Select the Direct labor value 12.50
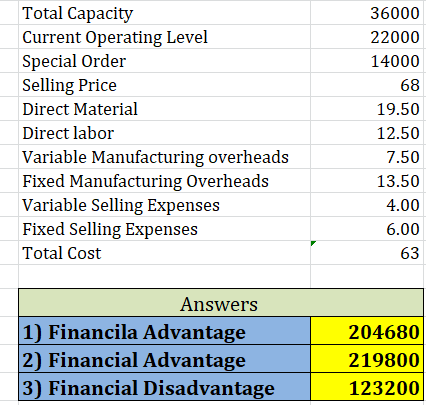 pyautogui.click(x=367, y=133)
